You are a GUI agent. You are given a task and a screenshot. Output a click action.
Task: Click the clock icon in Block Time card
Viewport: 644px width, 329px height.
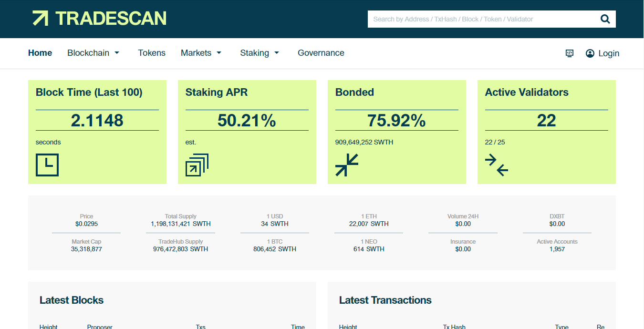pos(47,165)
